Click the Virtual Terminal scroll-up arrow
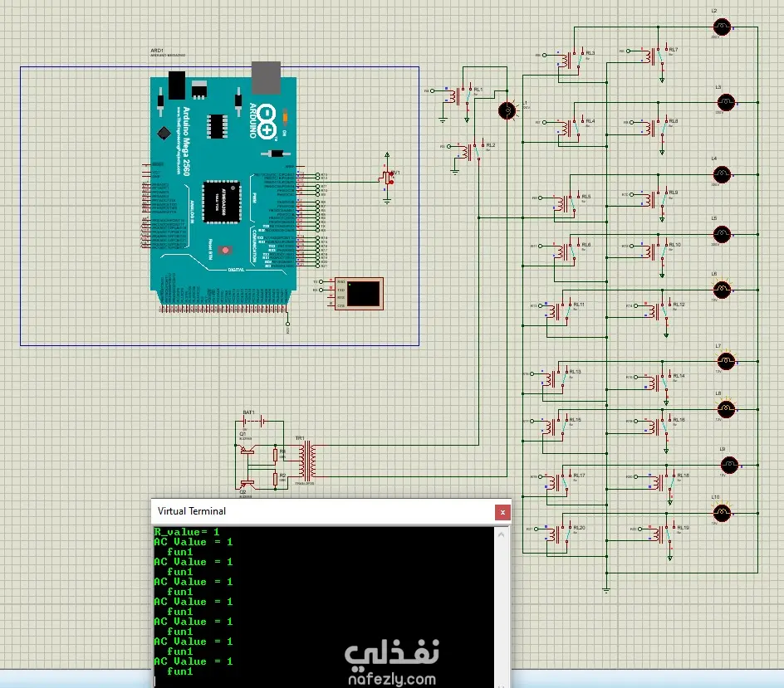The image size is (784, 688). [501, 534]
